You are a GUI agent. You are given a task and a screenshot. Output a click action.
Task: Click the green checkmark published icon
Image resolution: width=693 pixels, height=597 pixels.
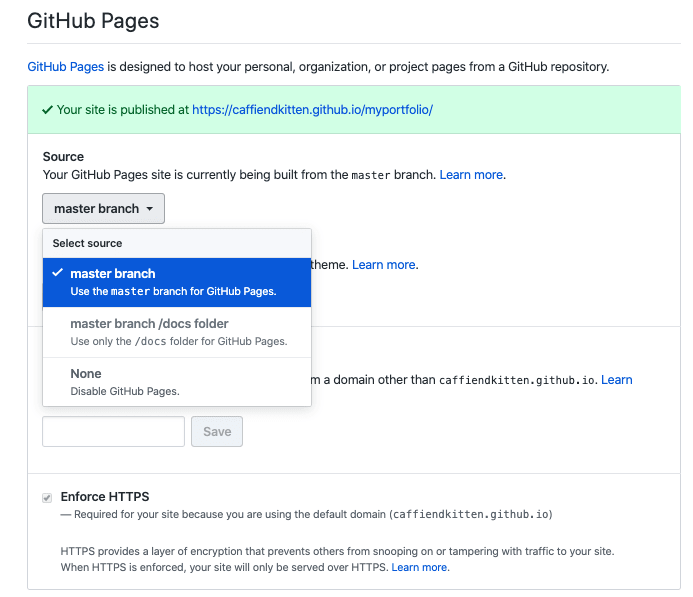[x=47, y=110]
